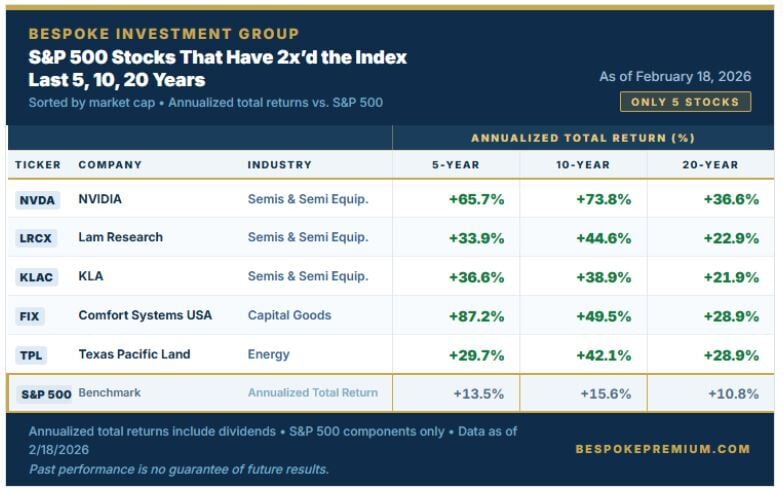
Task: Open the BESPOKEPREMIUM.COM link
Action: click(662, 449)
